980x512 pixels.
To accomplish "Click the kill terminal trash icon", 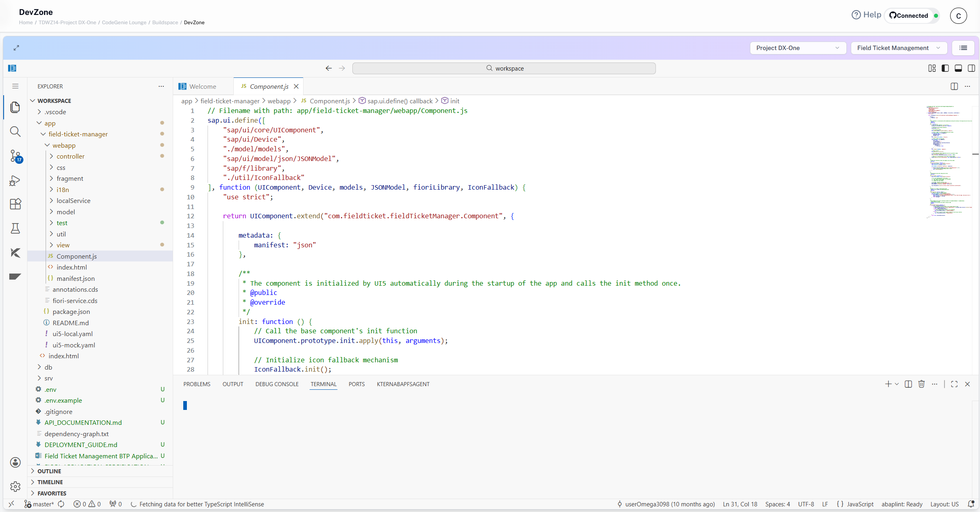I will tap(921, 384).
